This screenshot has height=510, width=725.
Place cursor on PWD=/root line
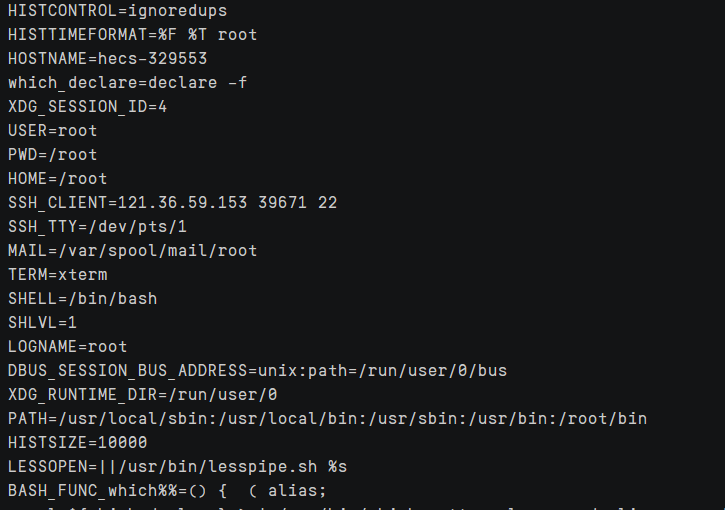coord(52,155)
